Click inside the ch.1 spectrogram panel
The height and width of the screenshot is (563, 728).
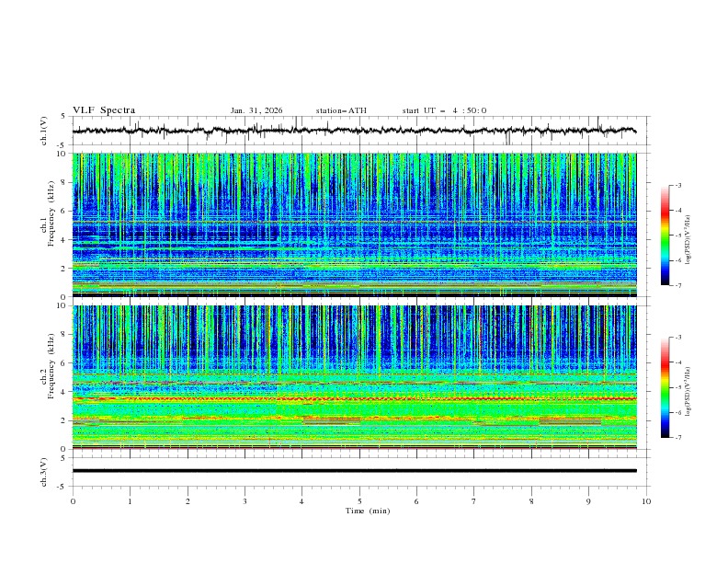coord(354,224)
